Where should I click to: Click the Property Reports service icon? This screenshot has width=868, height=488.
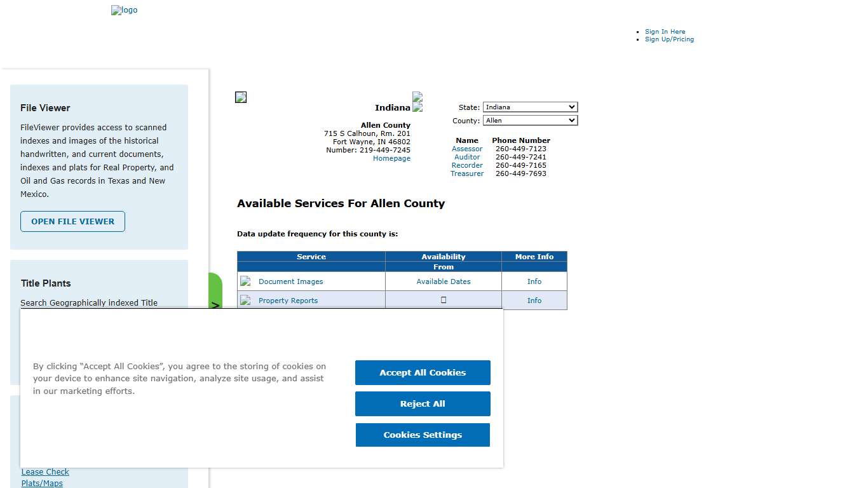click(246, 300)
